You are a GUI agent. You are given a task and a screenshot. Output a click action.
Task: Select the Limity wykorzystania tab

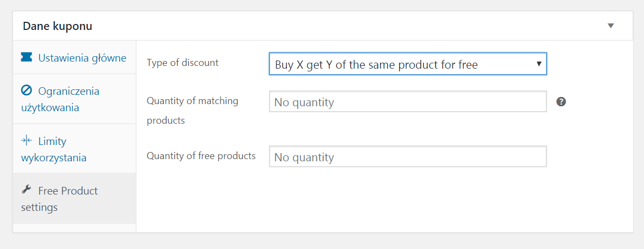pos(75,149)
